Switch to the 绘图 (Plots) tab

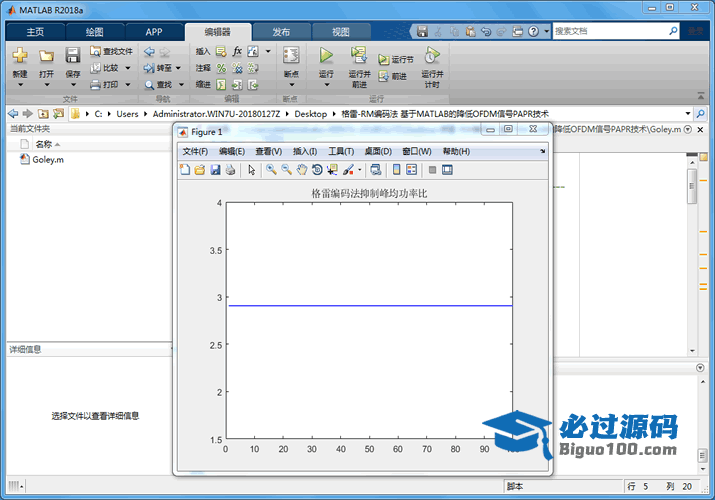(x=94, y=32)
